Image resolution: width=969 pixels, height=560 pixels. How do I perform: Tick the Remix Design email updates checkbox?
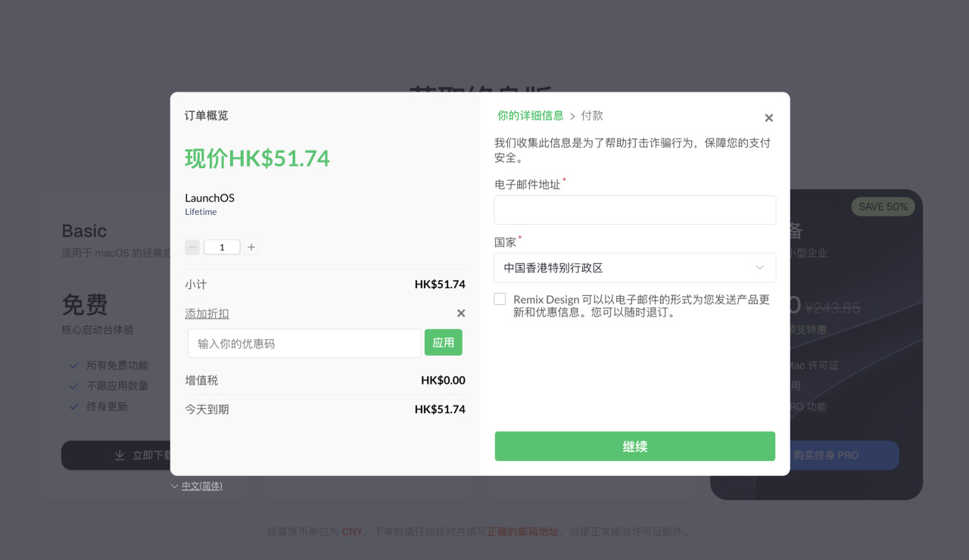click(x=500, y=299)
